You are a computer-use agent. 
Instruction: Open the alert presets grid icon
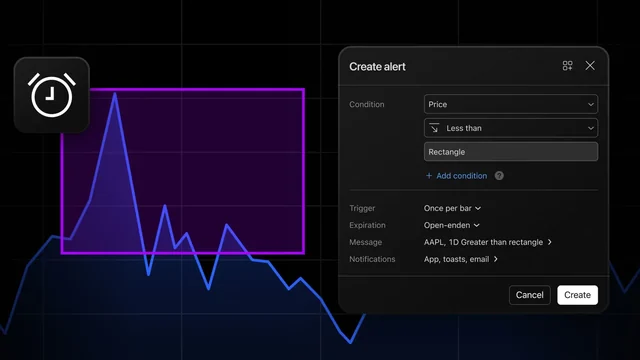pyautogui.click(x=567, y=66)
